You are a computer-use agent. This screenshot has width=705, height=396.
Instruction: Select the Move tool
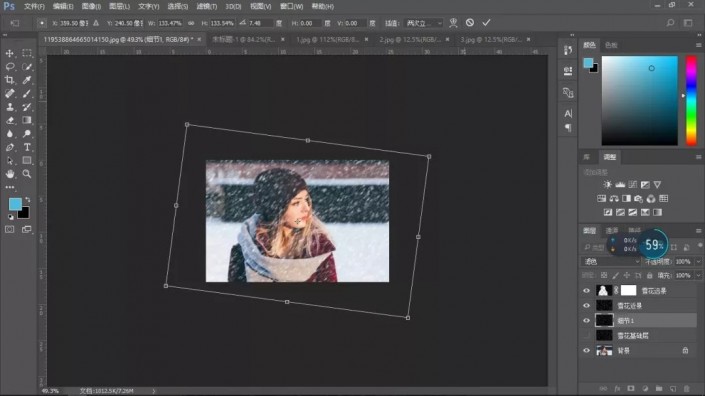click(x=9, y=53)
